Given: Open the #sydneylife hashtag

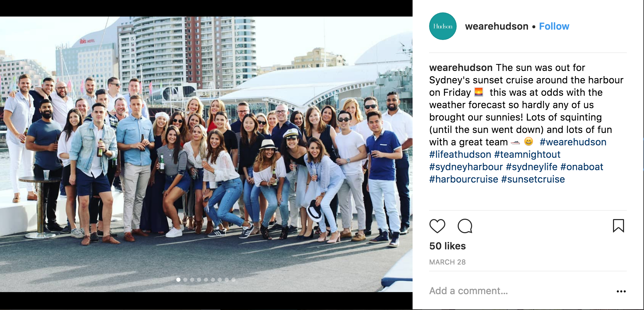Looking at the screenshot, I should (532, 167).
